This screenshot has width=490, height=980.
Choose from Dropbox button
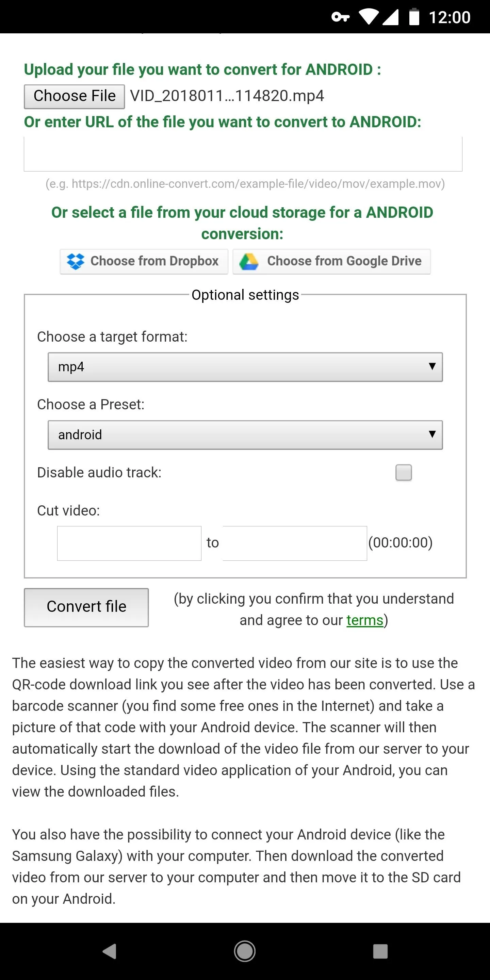(144, 261)
